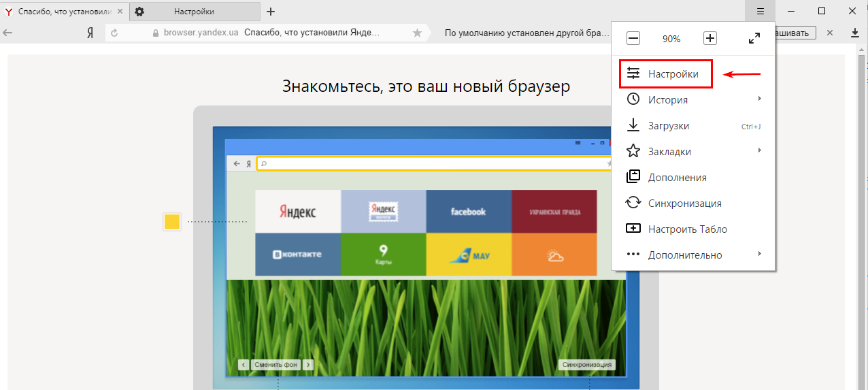Expand the Закладки submenu arrow

(759, 151)
